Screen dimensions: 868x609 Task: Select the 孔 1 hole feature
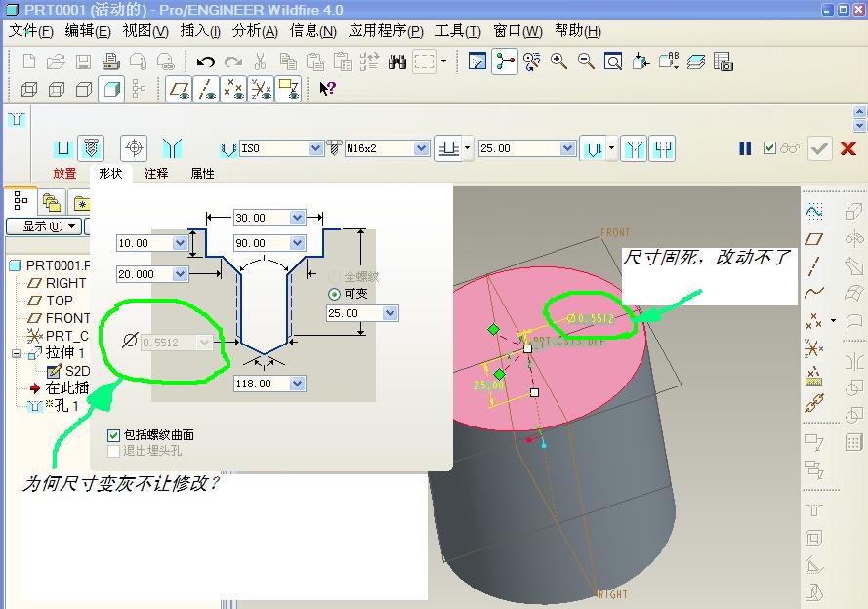point(65,406)
